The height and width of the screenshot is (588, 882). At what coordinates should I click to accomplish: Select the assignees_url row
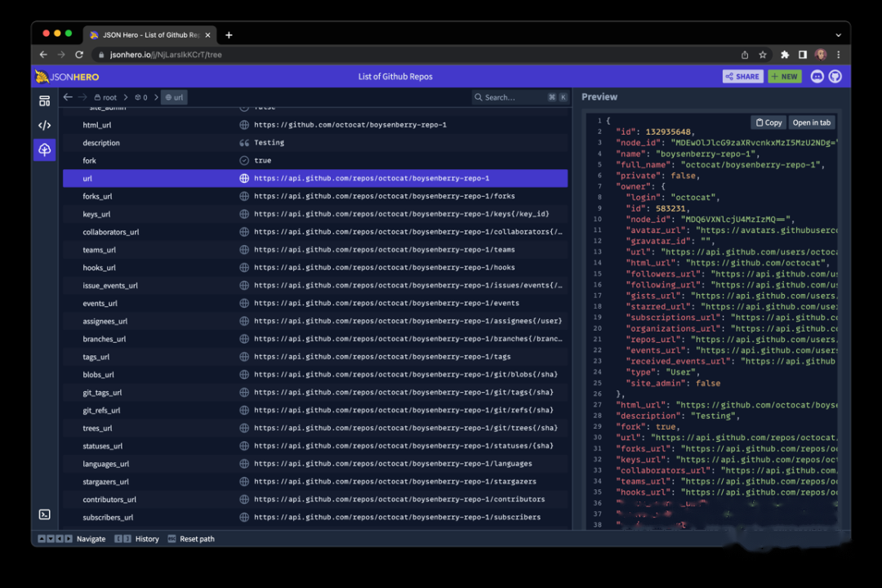click(x=315, y=321)
